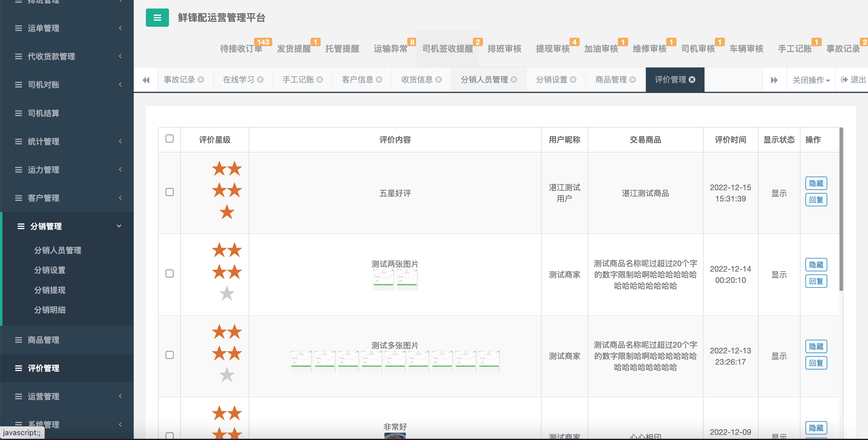Click 回复 for the 2022-12-14 review
868x440 pixels.
point(816,281)
